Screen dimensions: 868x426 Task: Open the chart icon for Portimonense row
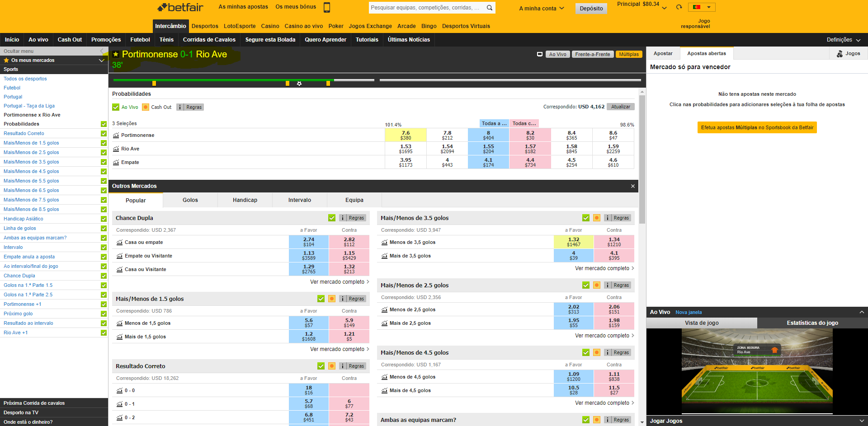click(116, 135)
